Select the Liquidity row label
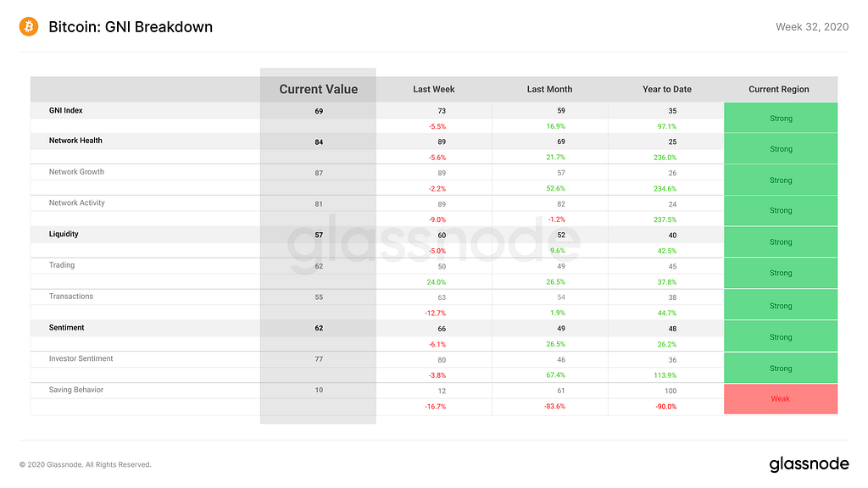This screenshot has height=488, width=868. (64, 234)
